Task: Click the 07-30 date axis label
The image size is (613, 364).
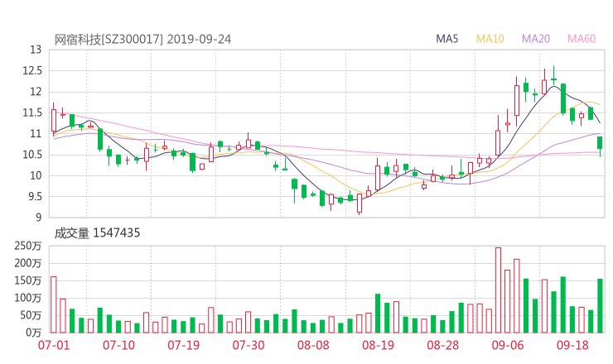Action: click(x=249, y=345)
